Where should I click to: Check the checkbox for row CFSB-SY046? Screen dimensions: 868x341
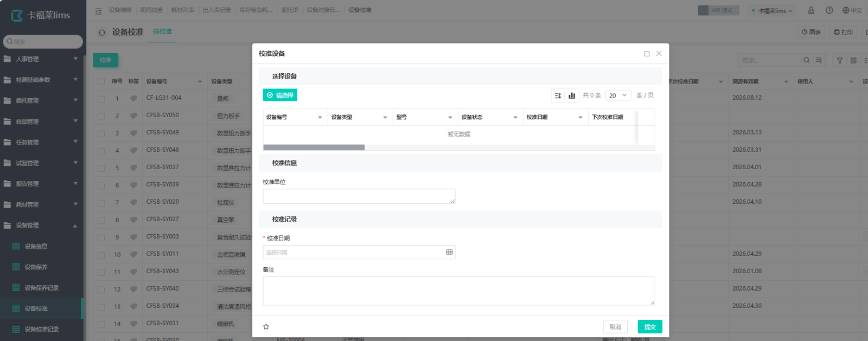pos(101,151)
